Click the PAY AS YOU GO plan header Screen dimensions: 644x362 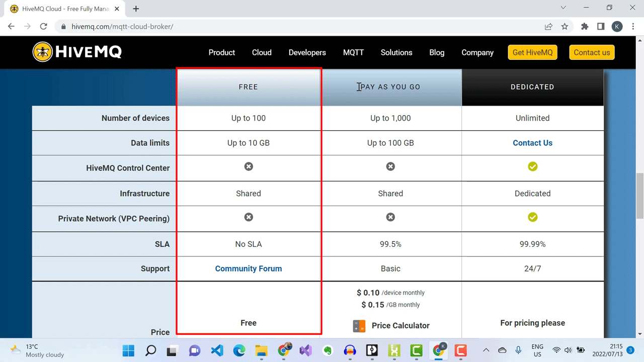[390, 87]
